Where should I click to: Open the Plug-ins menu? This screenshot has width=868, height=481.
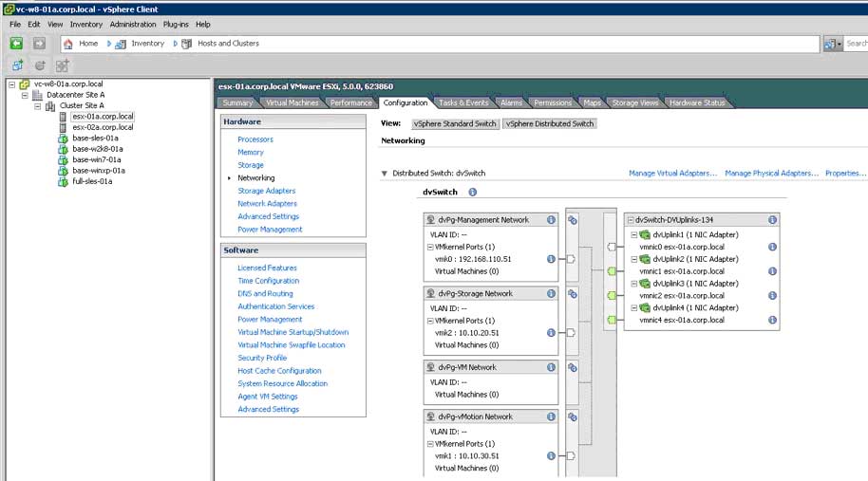(176, 25)
